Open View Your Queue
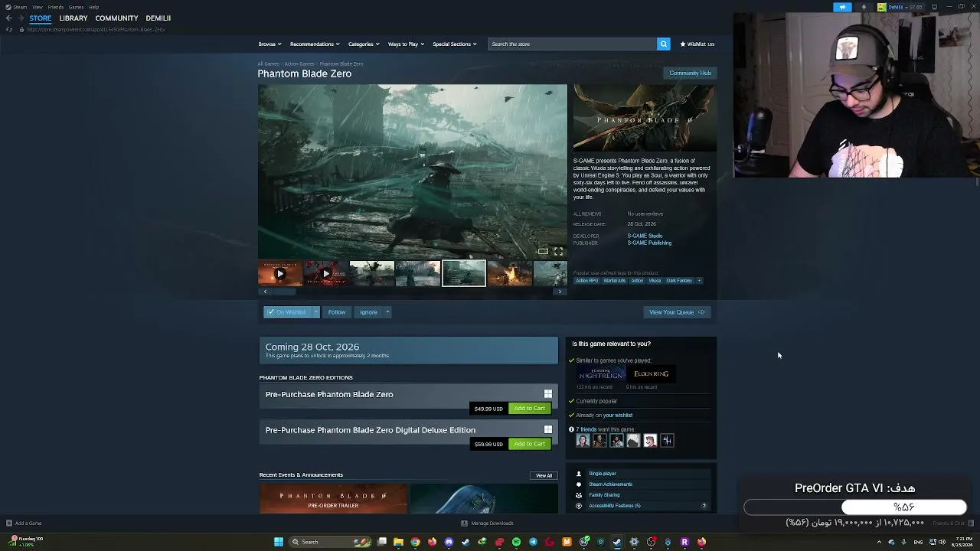Viewport: 980px width, 551px height. coord(677,312)
